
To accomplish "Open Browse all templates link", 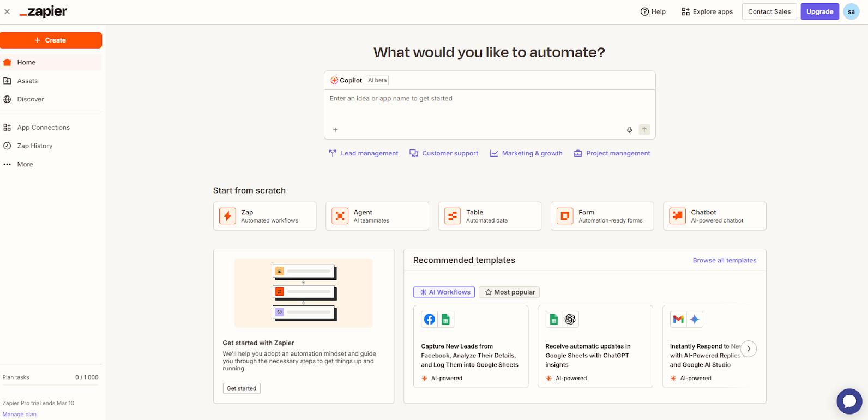I will [x=725, y=260].
